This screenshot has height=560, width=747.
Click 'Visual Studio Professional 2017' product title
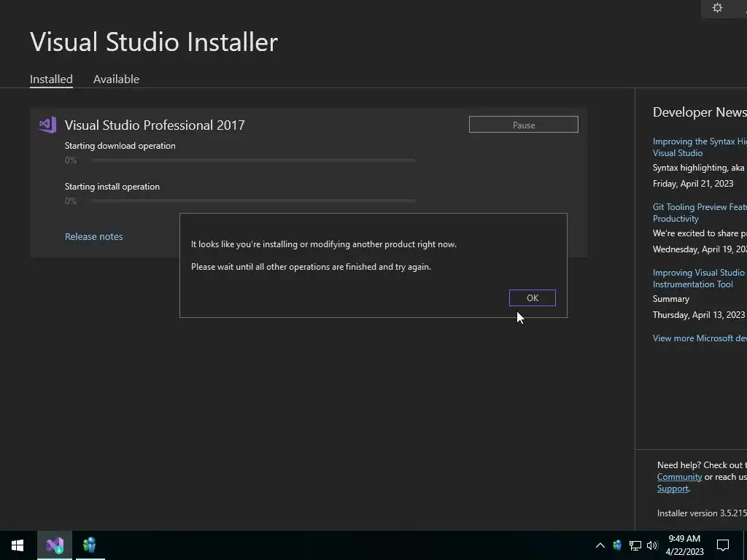[155, 125]
